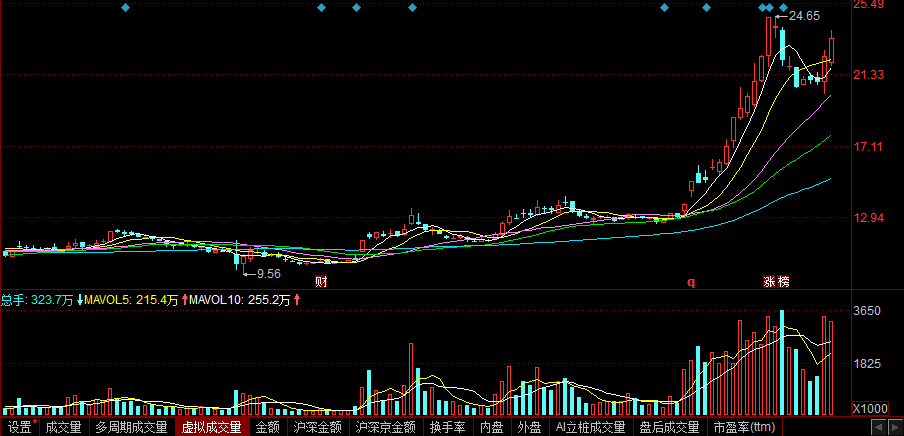Click the left scroll arrow beside indicator tabs
Viewport: 904px width, 436px height.
[878, 427]
